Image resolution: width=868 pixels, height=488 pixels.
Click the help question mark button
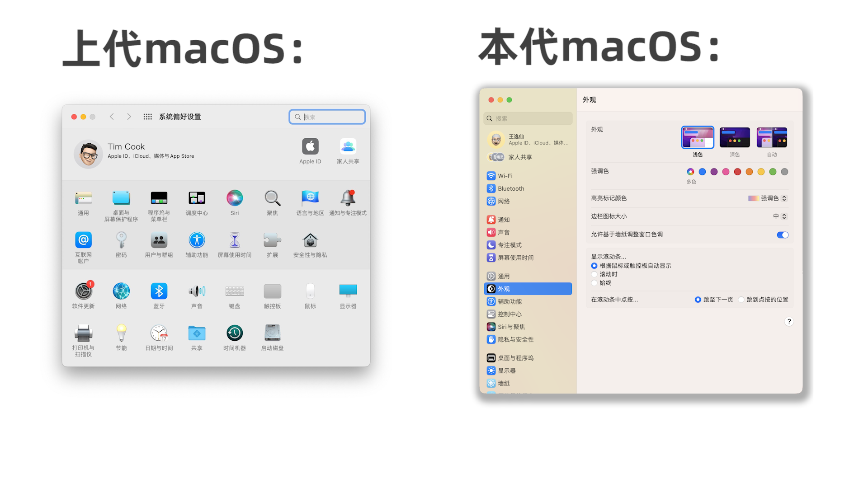[x=789, y=322]
